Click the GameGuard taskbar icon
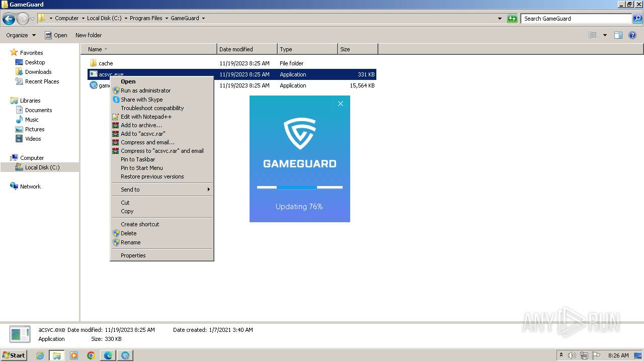644x362 pixels. coord(125,355)
